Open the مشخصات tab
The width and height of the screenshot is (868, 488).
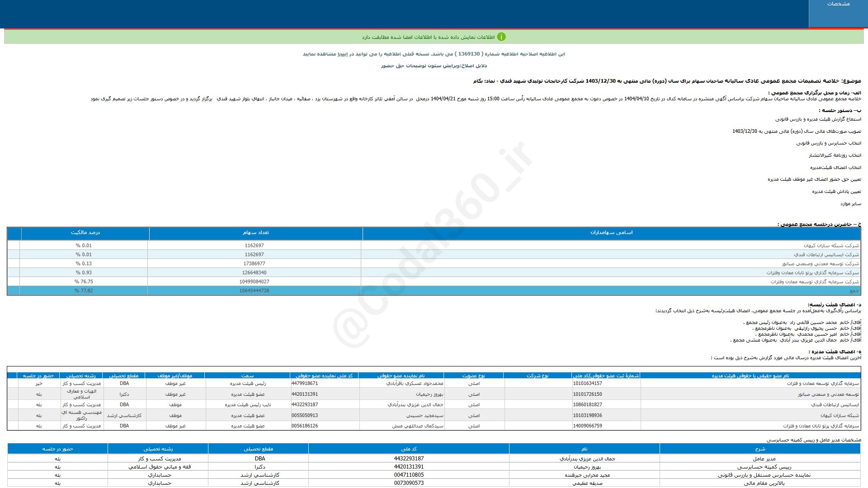click(838, 14)
